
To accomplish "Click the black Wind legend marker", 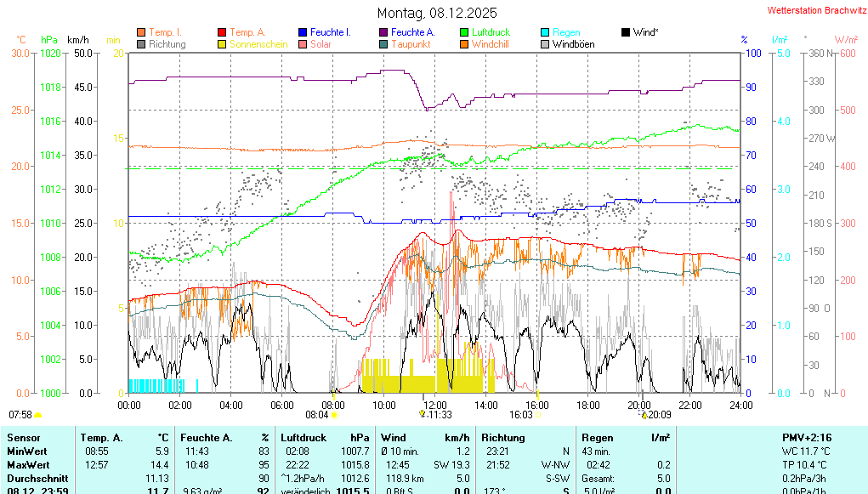I will pyautogui.click(x=626, y=32).
